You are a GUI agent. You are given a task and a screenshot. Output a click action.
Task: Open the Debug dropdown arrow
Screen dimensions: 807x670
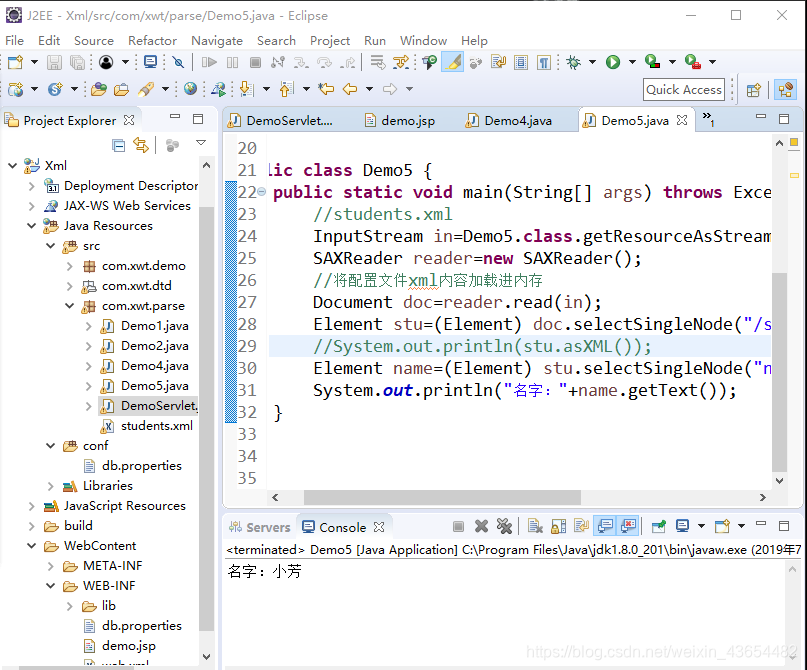(592, 62)
